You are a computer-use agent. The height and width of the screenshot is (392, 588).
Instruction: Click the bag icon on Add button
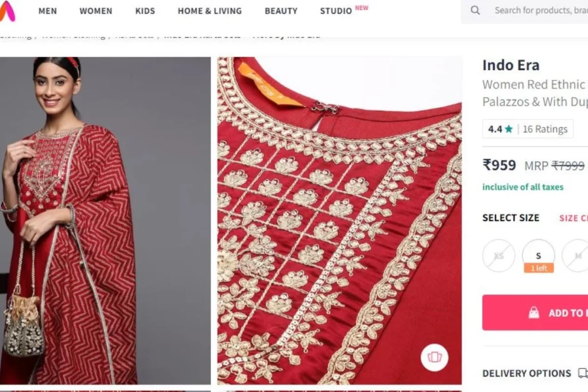point(533,313)
